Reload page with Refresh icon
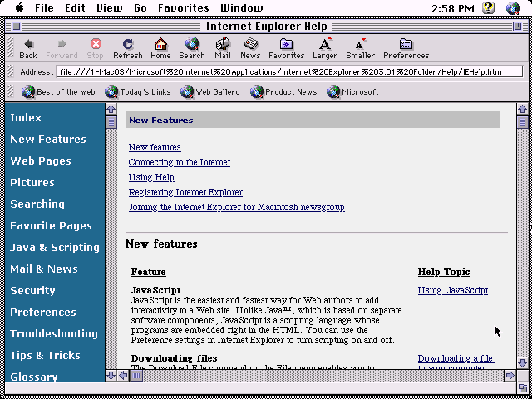This screenshot has height=399, width=532. point(128,44)
